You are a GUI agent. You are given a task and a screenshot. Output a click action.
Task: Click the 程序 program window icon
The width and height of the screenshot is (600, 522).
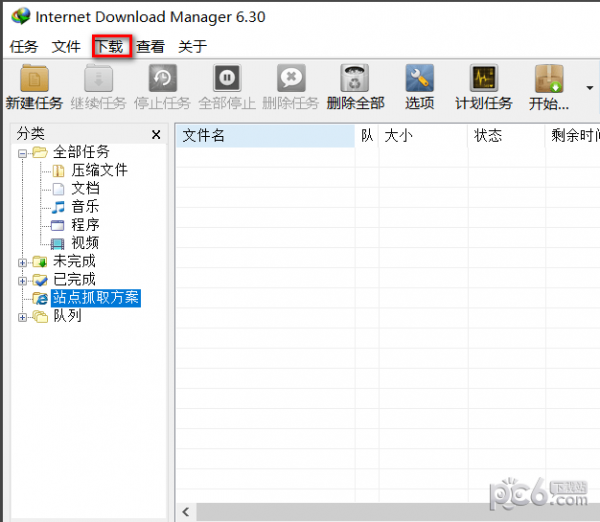pyautogui.click(x=57, y=225)
